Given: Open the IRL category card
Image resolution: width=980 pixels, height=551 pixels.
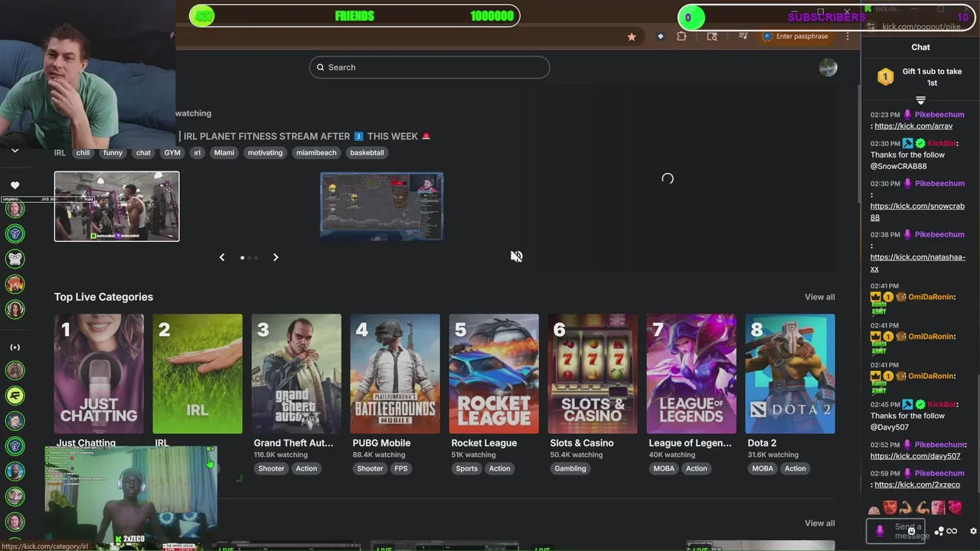Looking at the screenshot, I should pyautogui.click(x=198, y=373).
